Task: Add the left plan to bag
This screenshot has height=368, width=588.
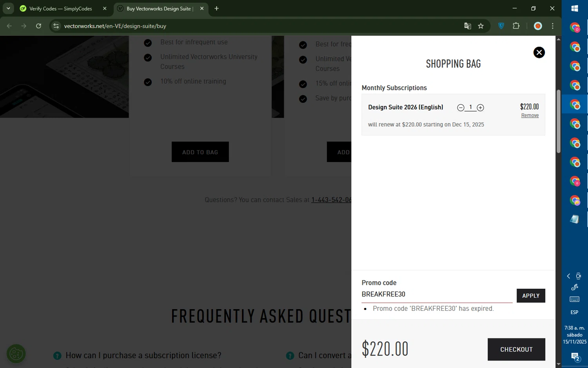Action: point(200,152)
